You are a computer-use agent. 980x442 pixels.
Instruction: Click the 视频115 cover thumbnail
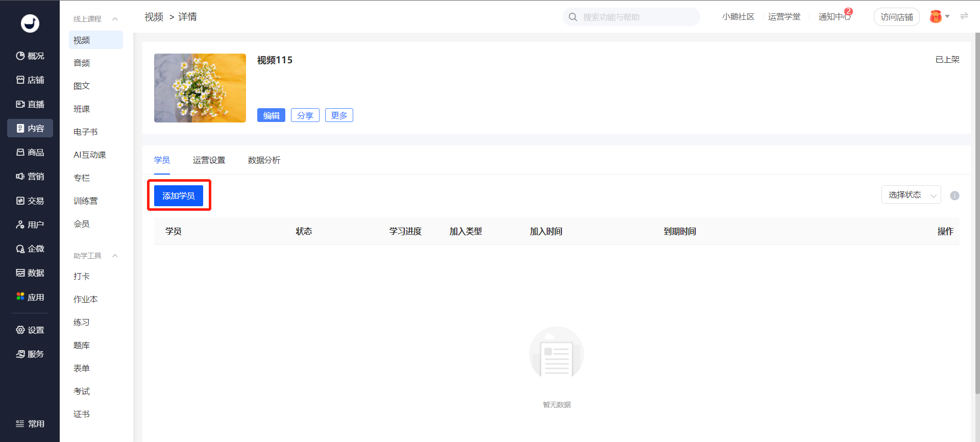(200, 88)
